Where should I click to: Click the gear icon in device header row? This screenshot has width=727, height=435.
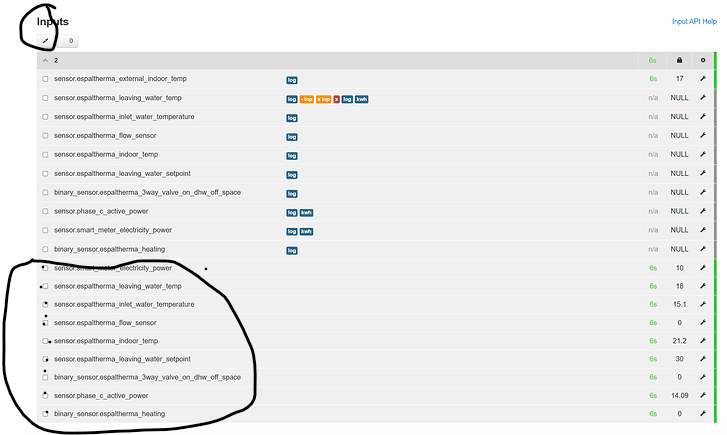tap(702, 60)
